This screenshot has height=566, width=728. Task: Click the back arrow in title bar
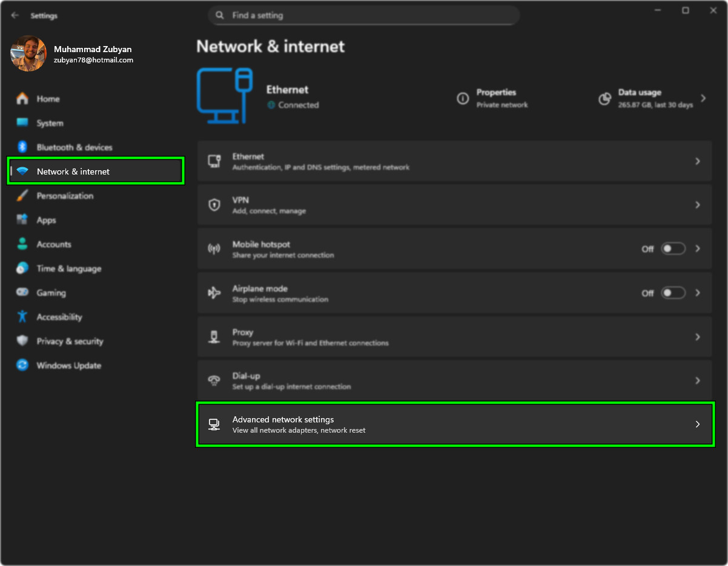[x=15, y=16]
